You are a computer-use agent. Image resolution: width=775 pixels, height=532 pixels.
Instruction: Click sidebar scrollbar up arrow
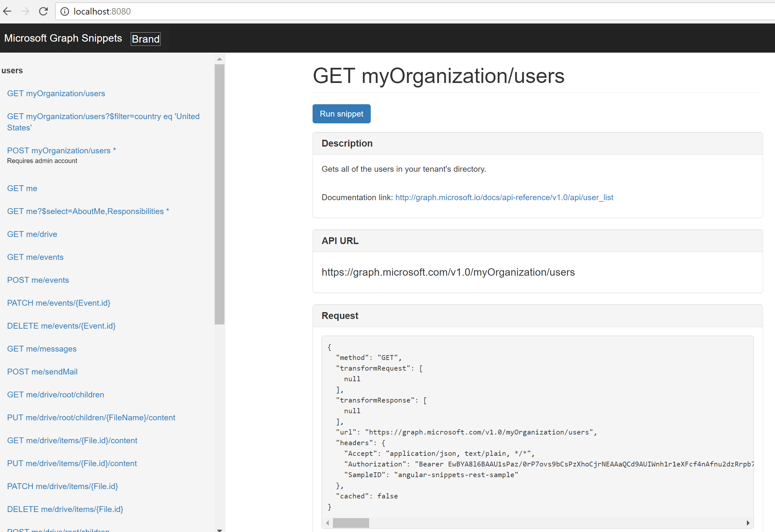click(220, 59)
